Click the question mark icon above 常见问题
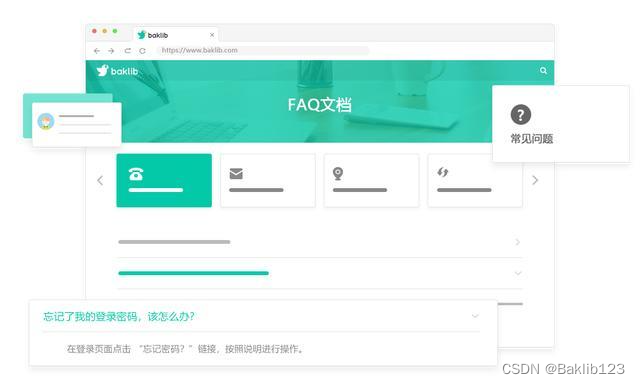This screenshot has height=384, width=640. pos(521,114)
